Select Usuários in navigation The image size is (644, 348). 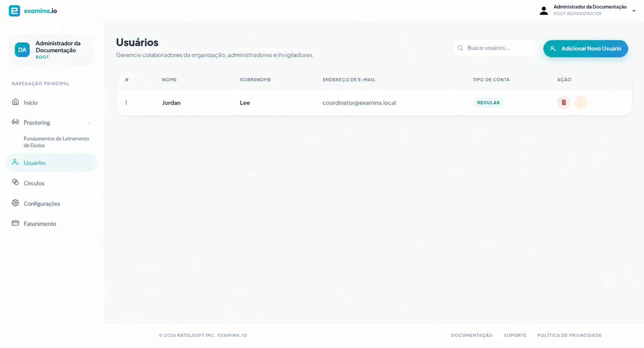[x=51, y=163]
